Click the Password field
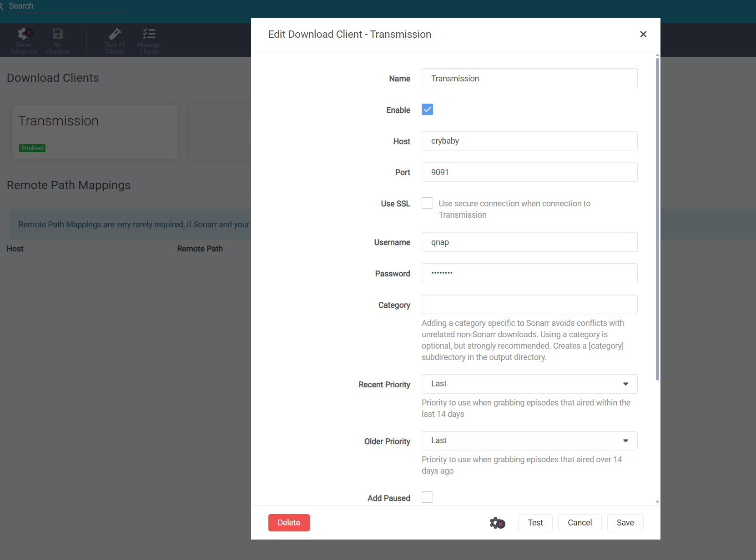This screenshot has height=560, width=756. click(529, 273)
